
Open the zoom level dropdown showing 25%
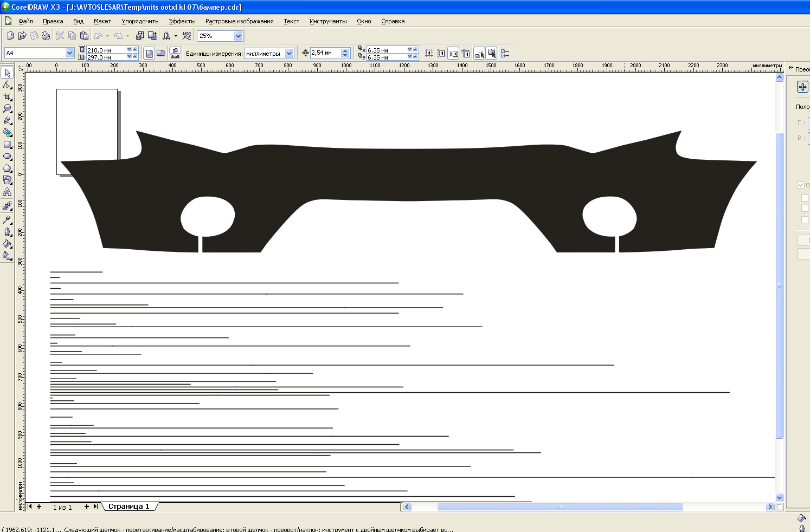click(238, 36)
